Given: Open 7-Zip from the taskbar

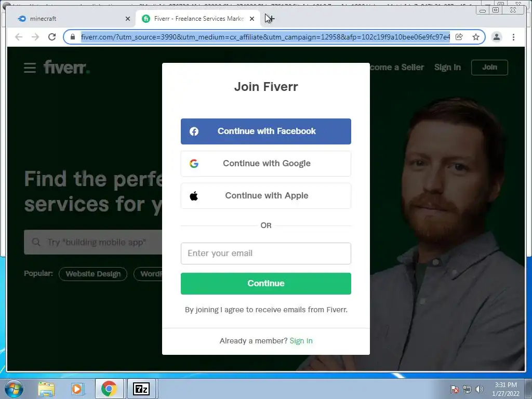Looking at the screenshot, I should point(141,389).
